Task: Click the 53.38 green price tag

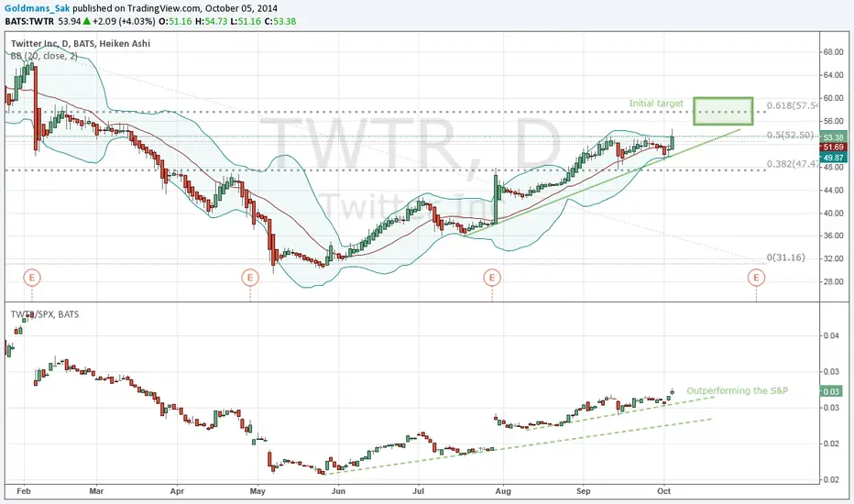Action: (x=833, y=137)
